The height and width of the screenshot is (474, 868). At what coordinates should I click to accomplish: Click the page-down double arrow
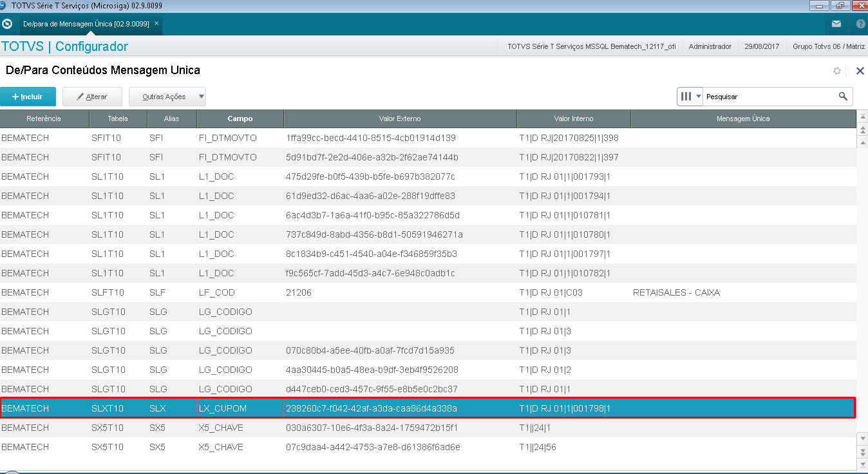point(863,451)
